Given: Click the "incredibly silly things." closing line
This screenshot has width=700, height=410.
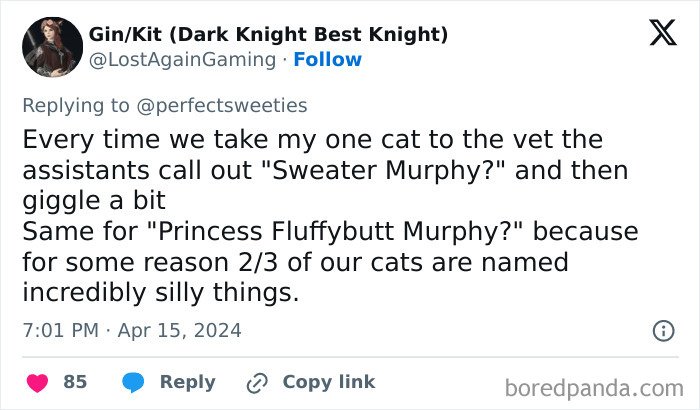Looking at the screenshot, I should click(x=159, y=294).
